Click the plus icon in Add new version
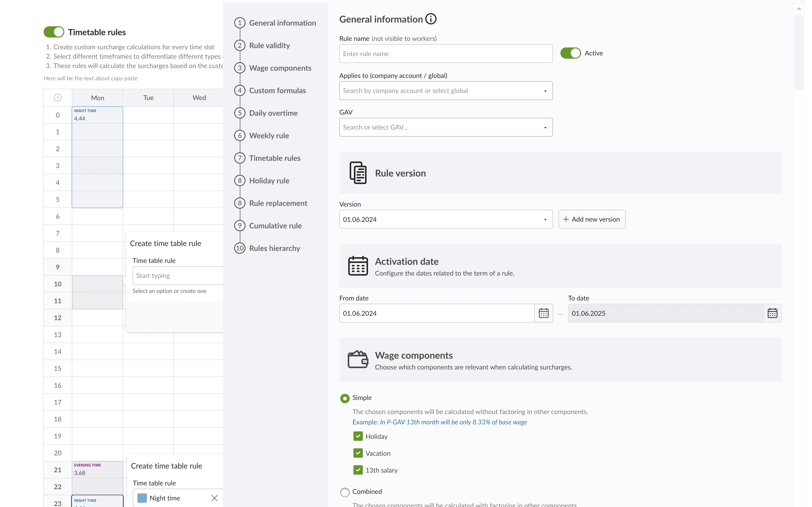 (566, 219)
